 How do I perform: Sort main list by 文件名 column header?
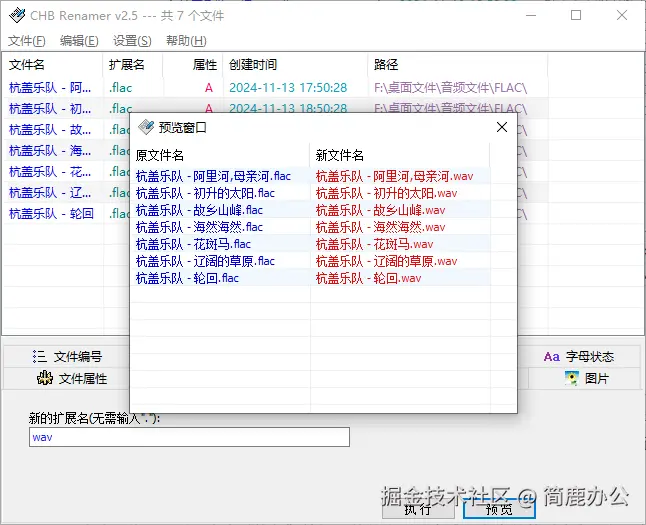[x=52, y=65]
